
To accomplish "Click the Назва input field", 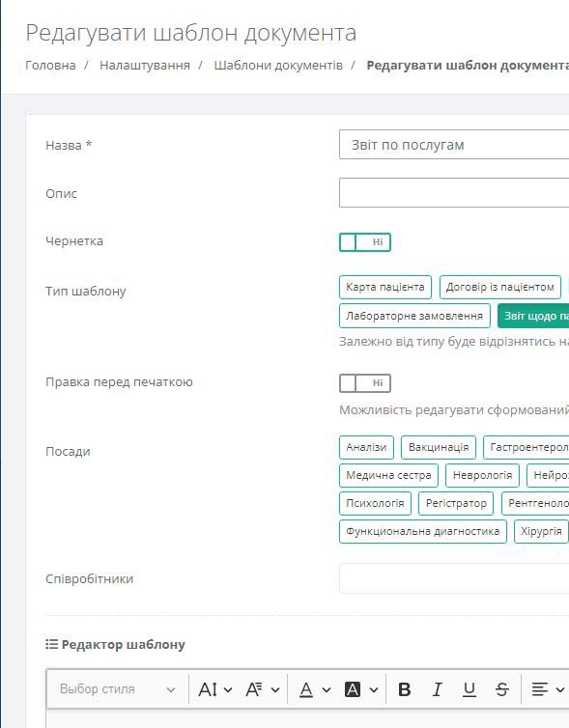I will point(454,145).
